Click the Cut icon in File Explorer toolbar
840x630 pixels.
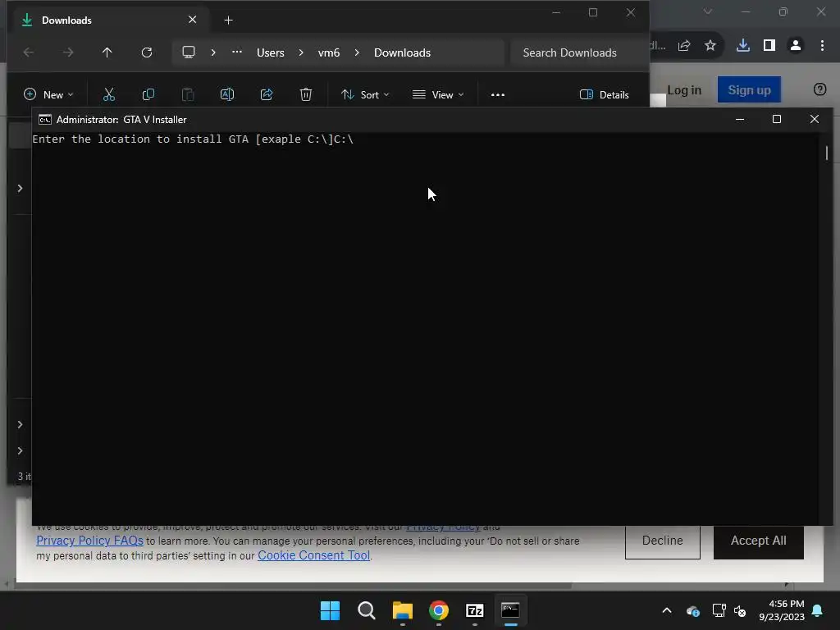point(109,95)
